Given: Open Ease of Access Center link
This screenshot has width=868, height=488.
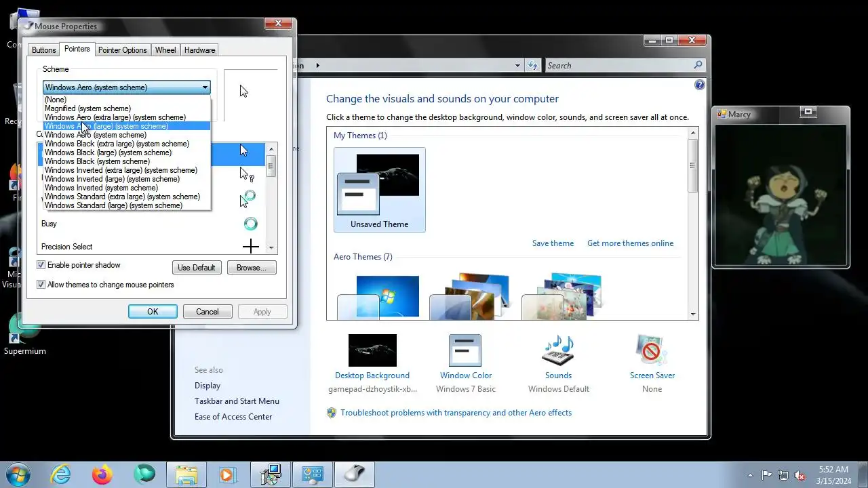Looking at the screenshot, I should (x=233, y=417).
